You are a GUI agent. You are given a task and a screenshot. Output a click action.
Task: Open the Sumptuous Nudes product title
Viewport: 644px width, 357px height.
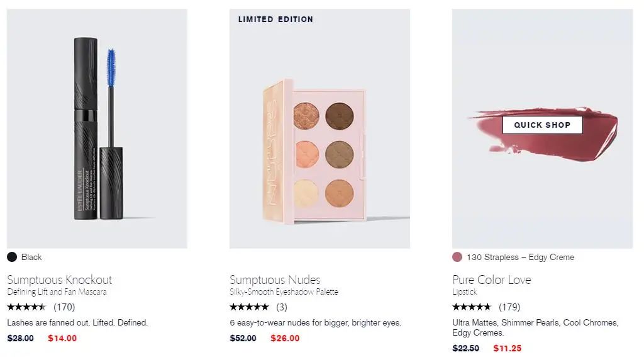[275, 280]
